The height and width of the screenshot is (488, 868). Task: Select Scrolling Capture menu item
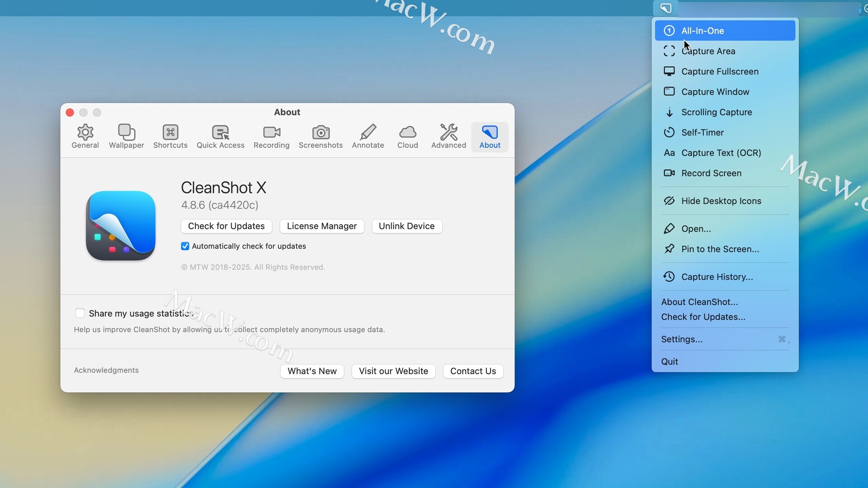(x=716, y=112)
